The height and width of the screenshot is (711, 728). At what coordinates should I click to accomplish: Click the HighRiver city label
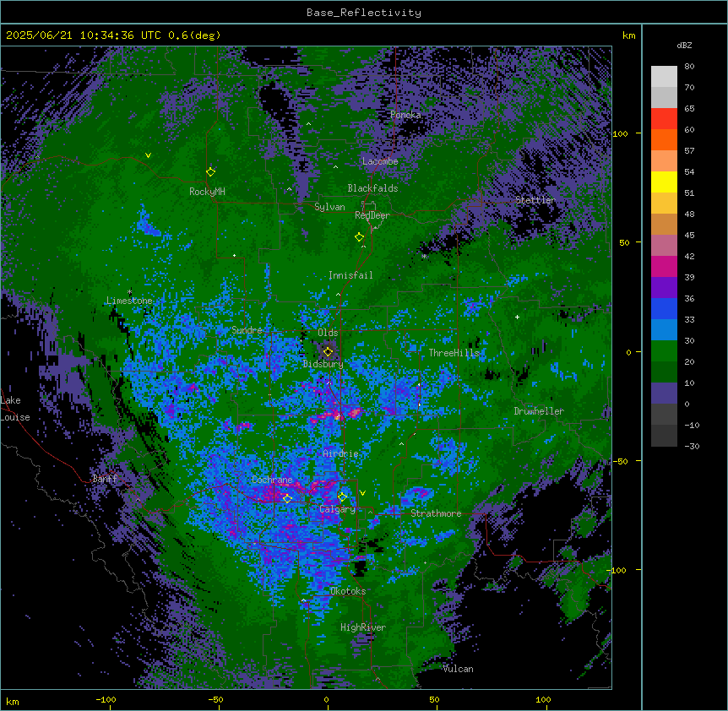(x=363, y=627)
